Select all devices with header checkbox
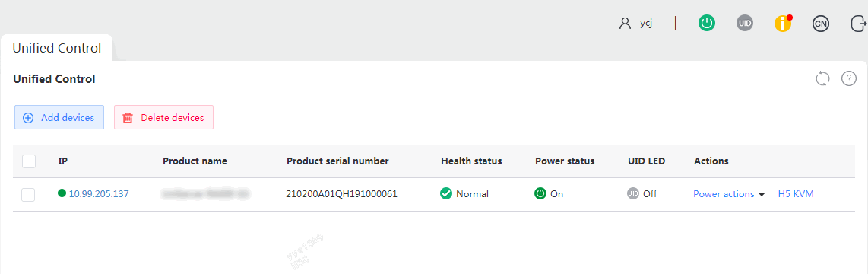The image size is (868, 274). [x=29, y=161]
